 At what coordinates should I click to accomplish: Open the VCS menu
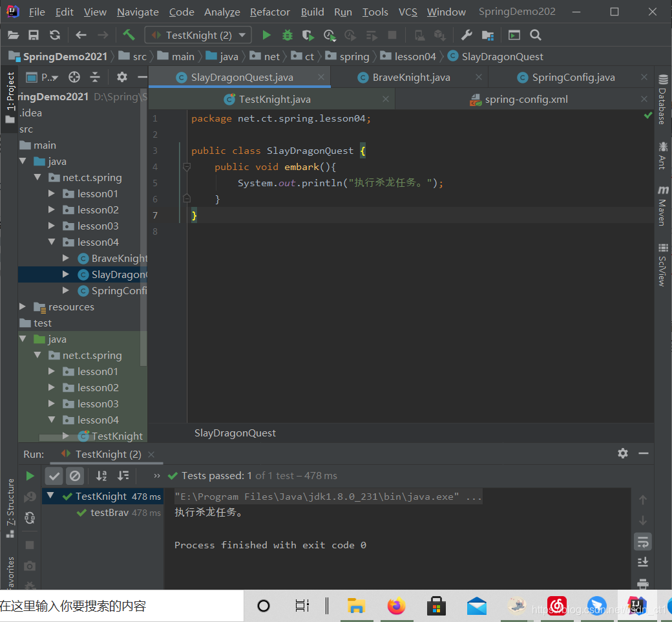coord(408,12)
